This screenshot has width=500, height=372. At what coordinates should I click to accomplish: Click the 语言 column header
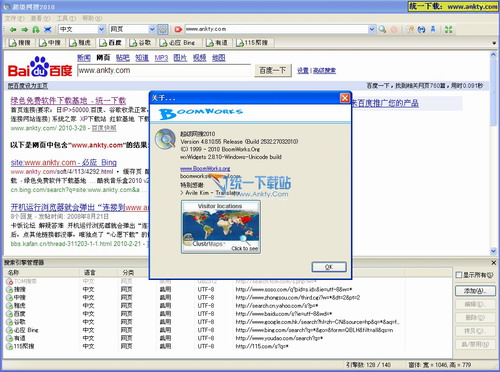pos(99,273)
